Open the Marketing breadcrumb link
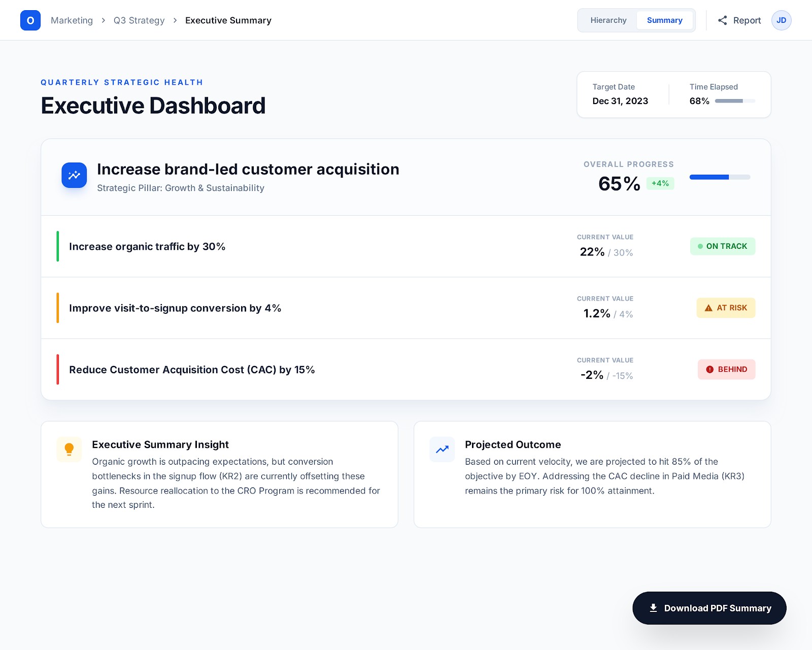This screenshot has height=650, width=812. click(72, 20)
